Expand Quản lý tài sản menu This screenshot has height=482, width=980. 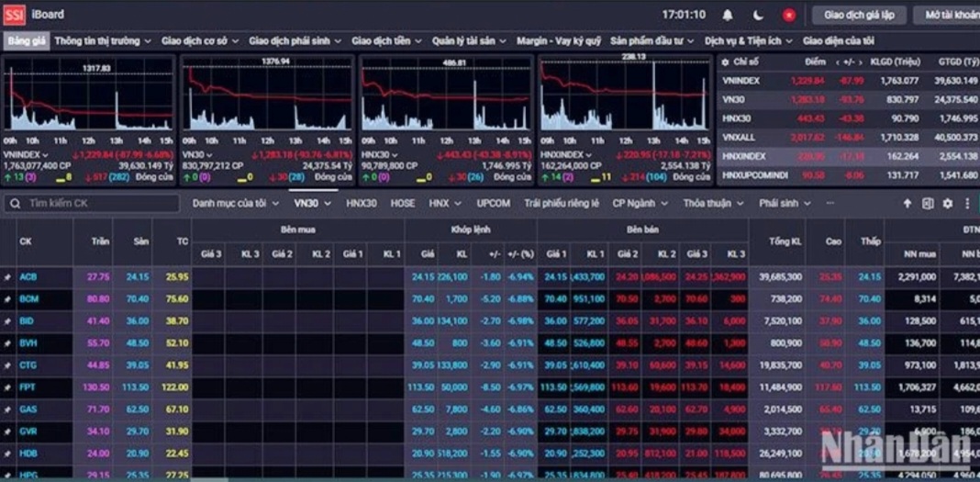tap(469, 41)
